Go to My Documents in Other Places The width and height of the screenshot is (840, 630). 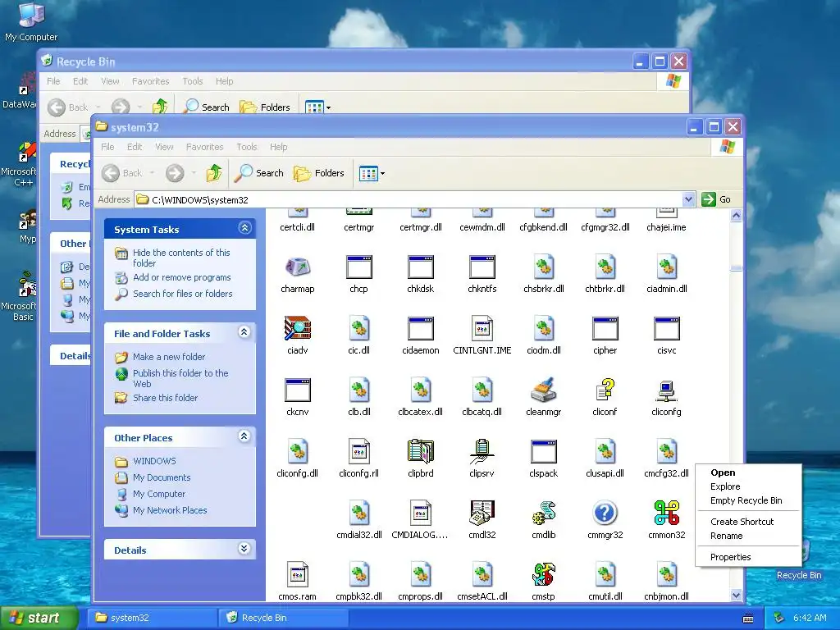click(x=162, y=477)
